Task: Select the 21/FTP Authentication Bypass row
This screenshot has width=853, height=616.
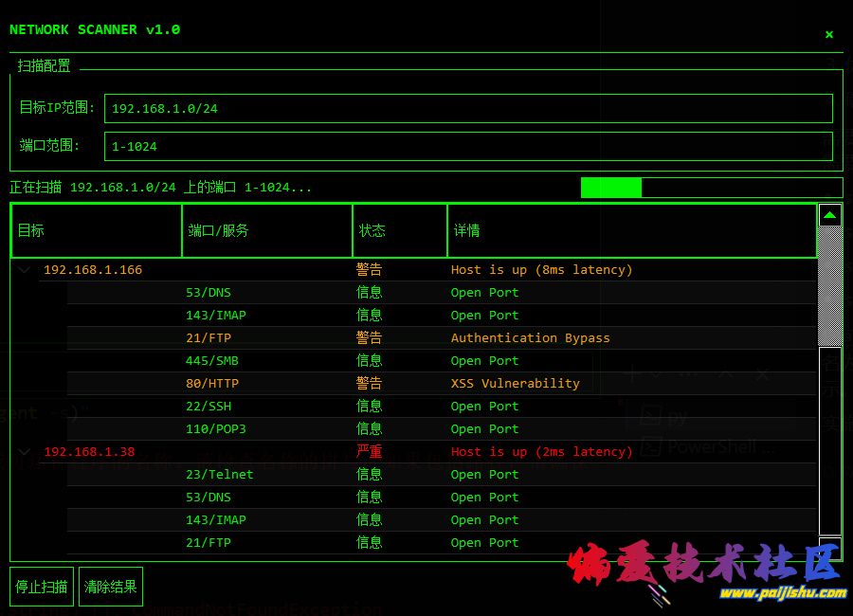Action: pyautogui.click(x=442, y=338)
